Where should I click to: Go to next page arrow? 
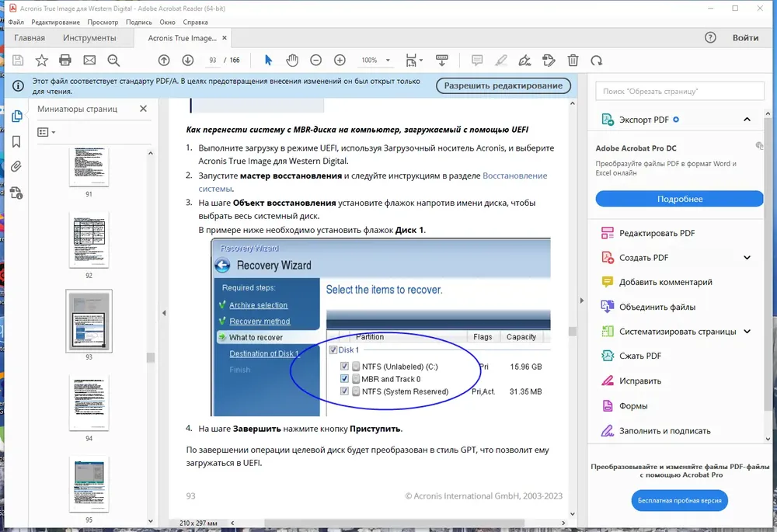point(188,61)
